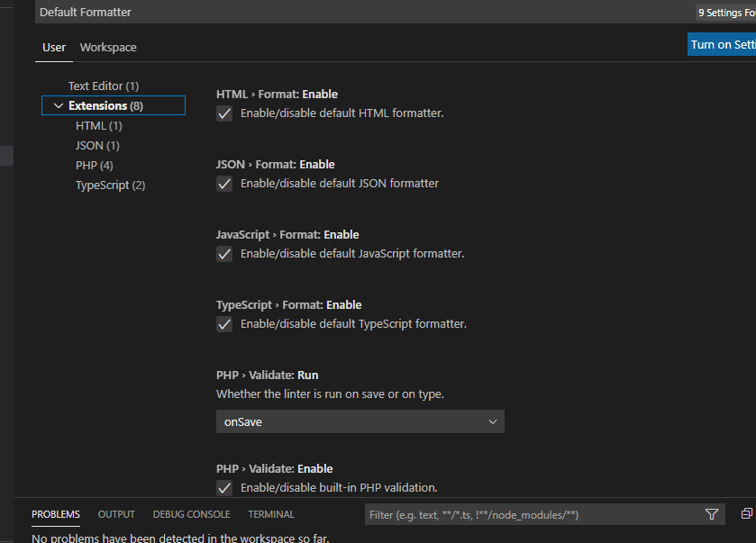The height and width of the screenshot is (543, 756).
Task: Click 'Whether the linter is run on save' text
Action: [330, 394]
